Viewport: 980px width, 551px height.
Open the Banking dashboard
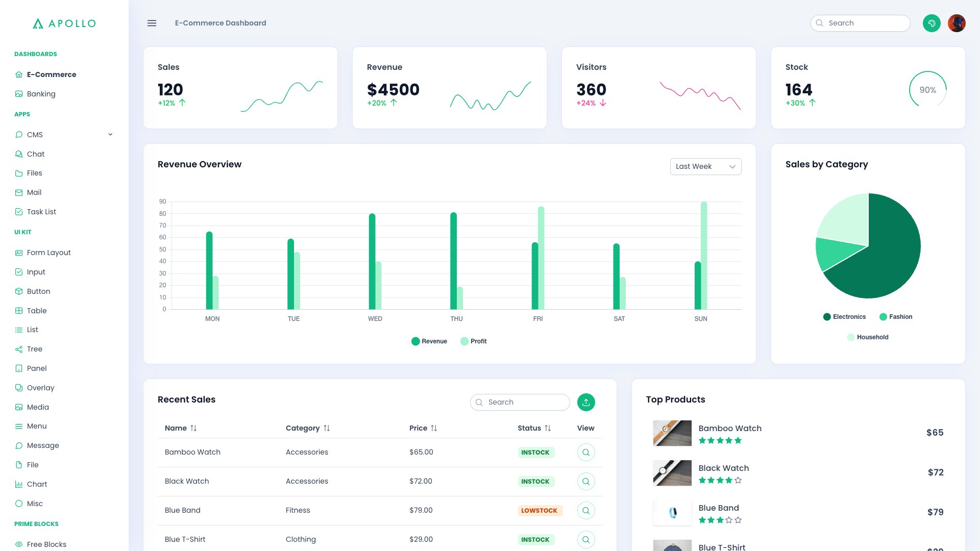coord(41,93)
